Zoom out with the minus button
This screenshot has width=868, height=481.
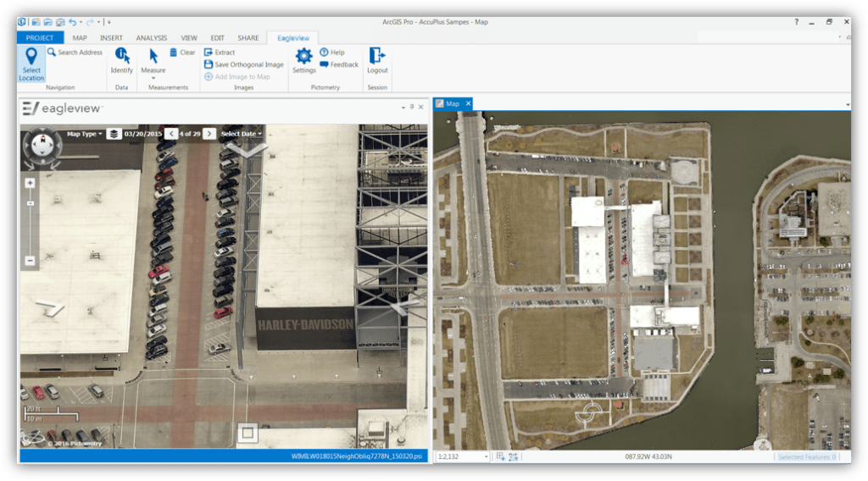click(x=30, y=261)
